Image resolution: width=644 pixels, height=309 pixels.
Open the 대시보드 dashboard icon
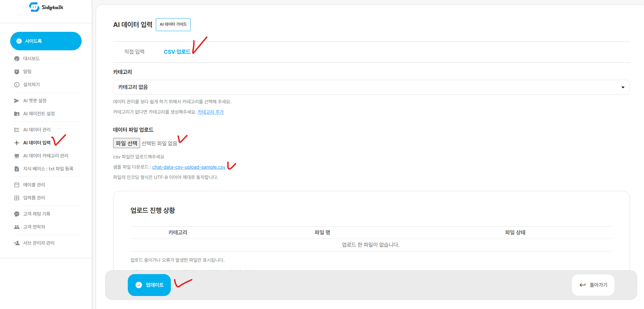(x=17, y=59)
